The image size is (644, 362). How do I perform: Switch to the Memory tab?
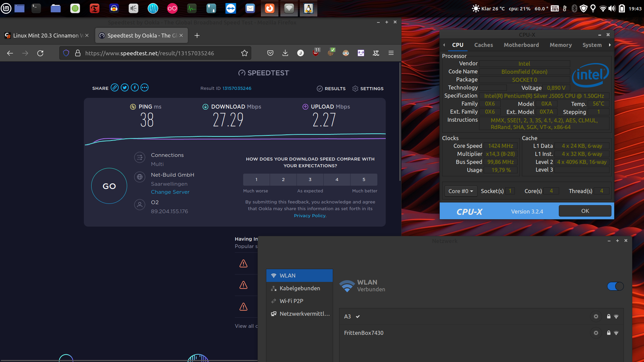pos(561,45)
